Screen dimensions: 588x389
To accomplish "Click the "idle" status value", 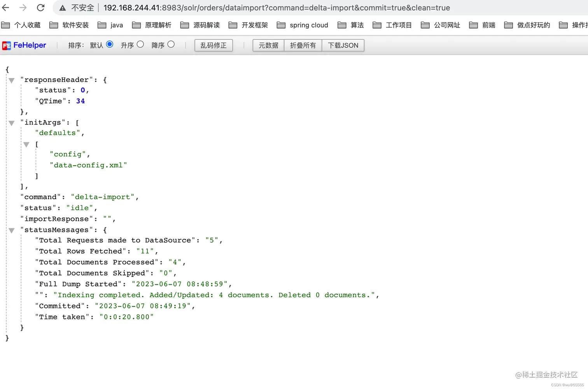I will click(80, 208).
